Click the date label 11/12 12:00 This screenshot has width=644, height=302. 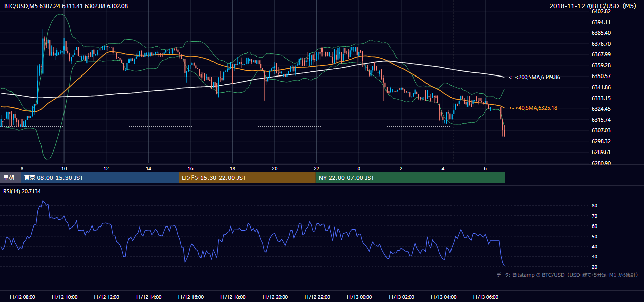(106, 297)
